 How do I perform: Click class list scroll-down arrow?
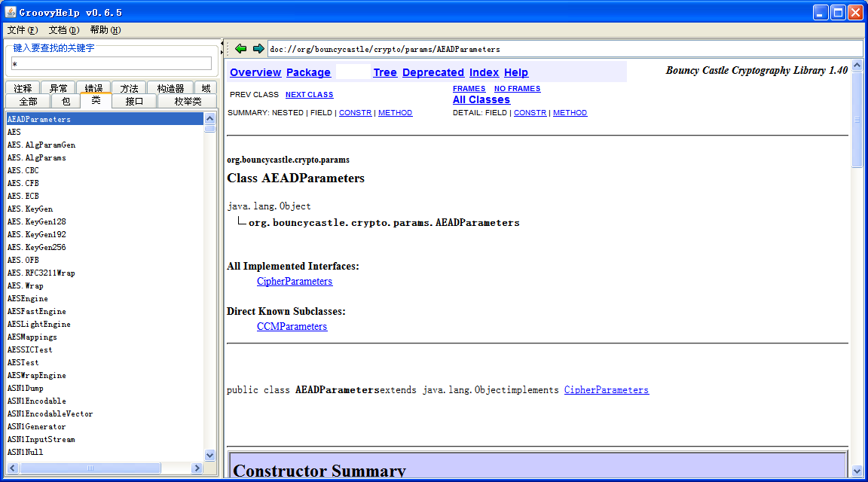(209, 456)
